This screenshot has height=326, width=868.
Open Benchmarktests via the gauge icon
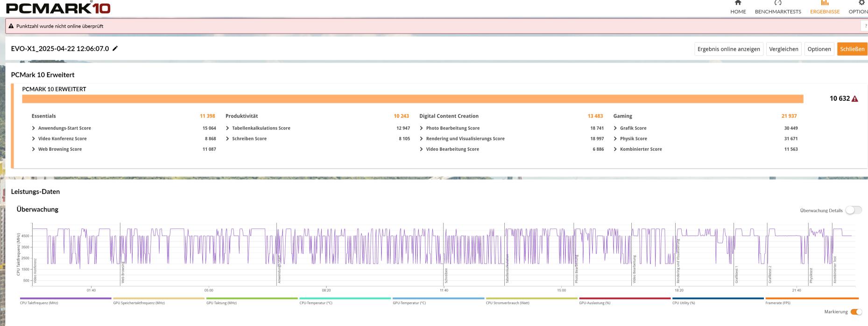777,3
